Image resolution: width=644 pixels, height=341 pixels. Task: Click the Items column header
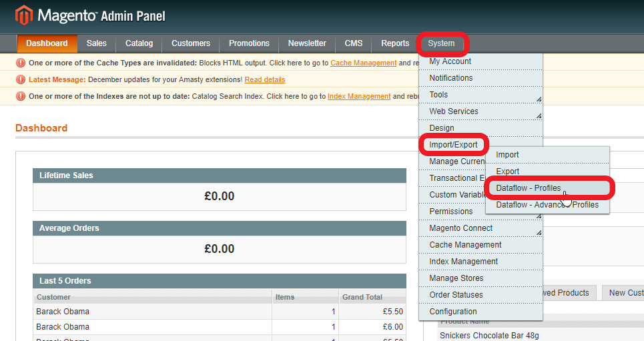point(305,297)
